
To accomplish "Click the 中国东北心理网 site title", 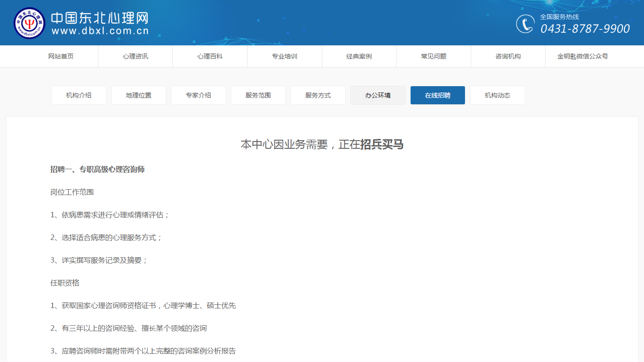I will coord(99,18).
